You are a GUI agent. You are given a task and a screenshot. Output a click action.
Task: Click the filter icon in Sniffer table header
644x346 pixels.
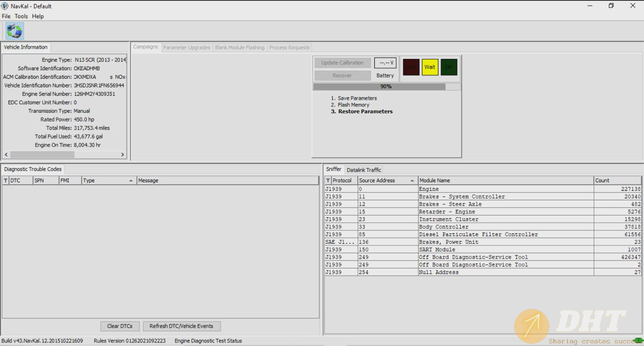coord(328,180)
